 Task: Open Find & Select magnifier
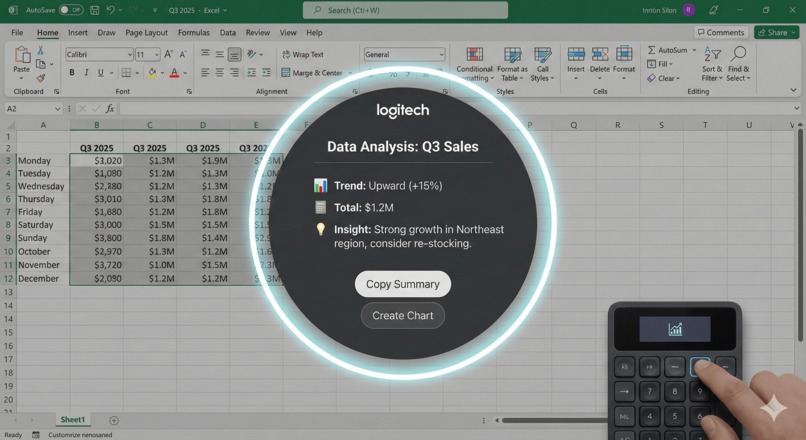pos(738,64)
